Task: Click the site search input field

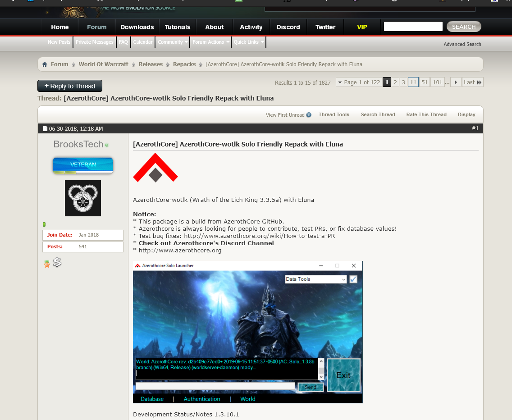Action: 413,27
